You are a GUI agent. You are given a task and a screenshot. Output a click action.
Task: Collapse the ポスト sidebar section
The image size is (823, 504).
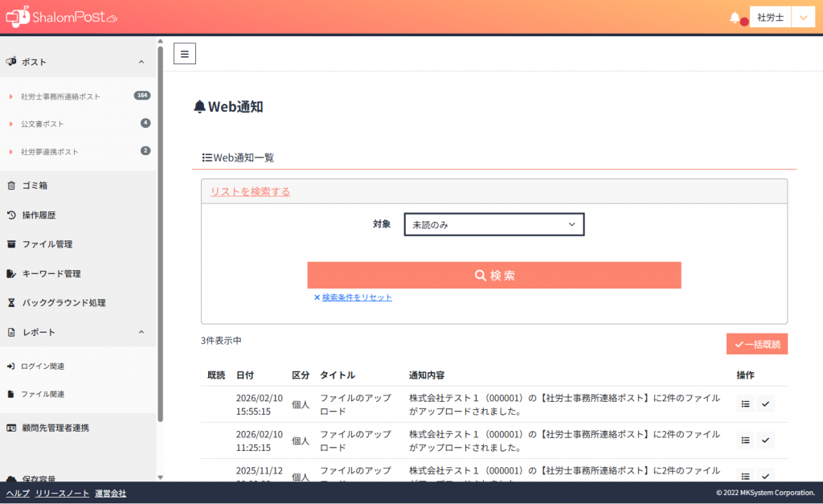coord(141,62)
